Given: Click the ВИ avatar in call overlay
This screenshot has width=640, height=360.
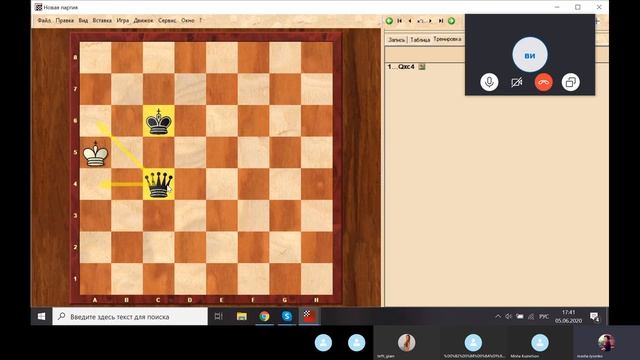Looking at the screenshot, I should (530, 55).
